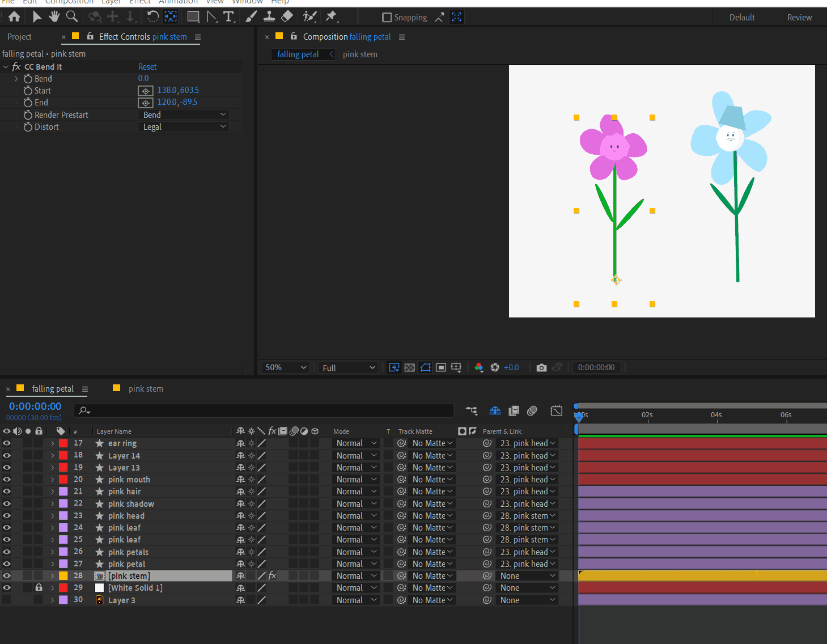827x644 pixels.
Task: Click the Reset Exposure icon
Action: [x=495, y=367]
